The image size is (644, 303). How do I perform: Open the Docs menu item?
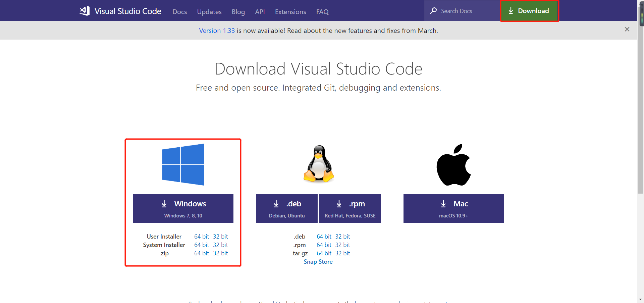[179, 12]
